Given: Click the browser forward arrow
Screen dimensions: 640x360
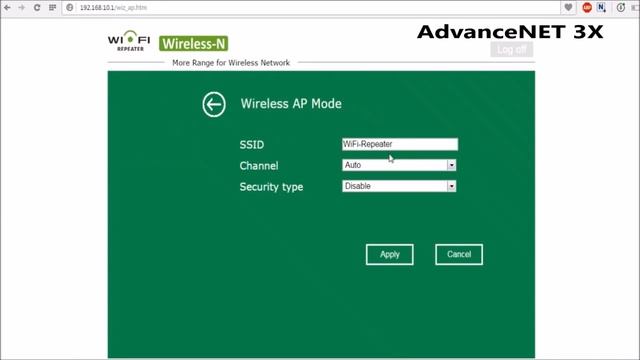Looking at the screenshot, I should pos(22,7).
